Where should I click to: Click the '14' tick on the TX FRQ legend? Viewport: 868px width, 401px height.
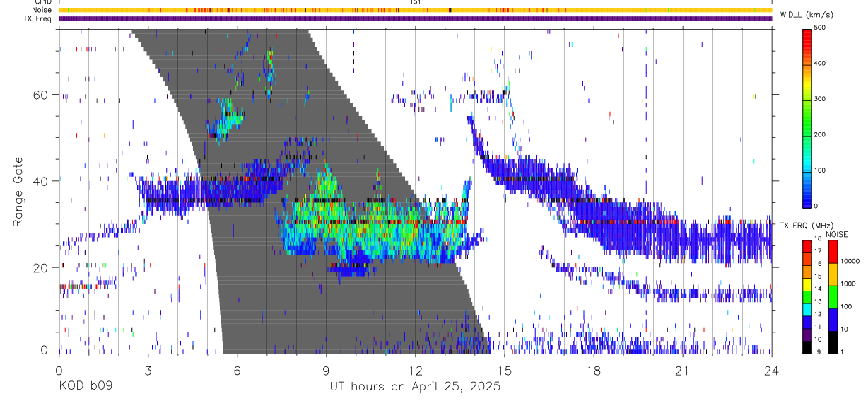click(819, 289)
